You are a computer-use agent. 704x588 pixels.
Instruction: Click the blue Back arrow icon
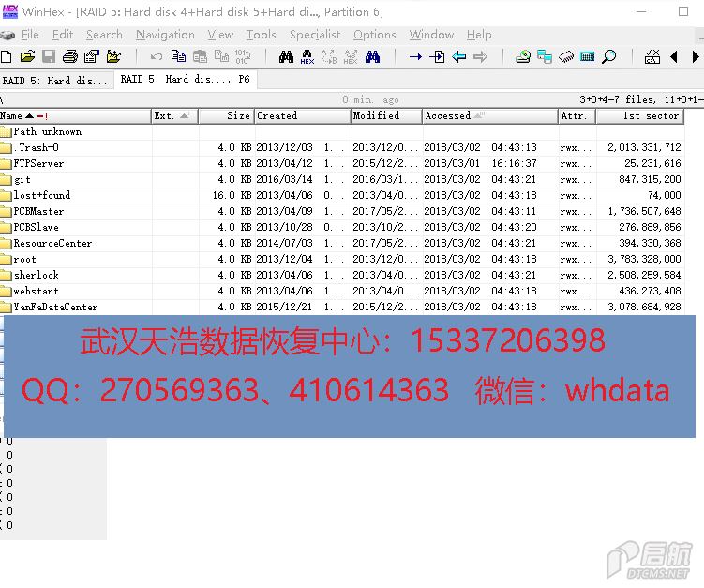[x=459, y=57]
